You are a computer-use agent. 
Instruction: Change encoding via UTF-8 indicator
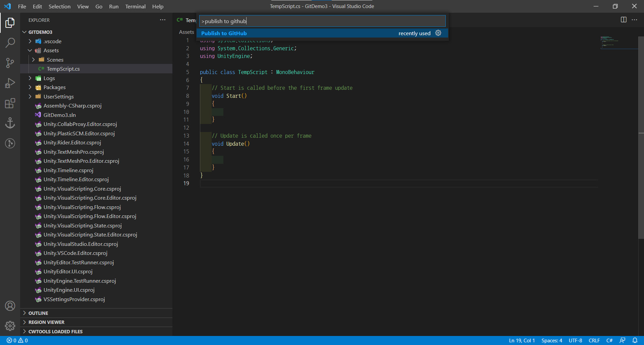pos(575,340)
